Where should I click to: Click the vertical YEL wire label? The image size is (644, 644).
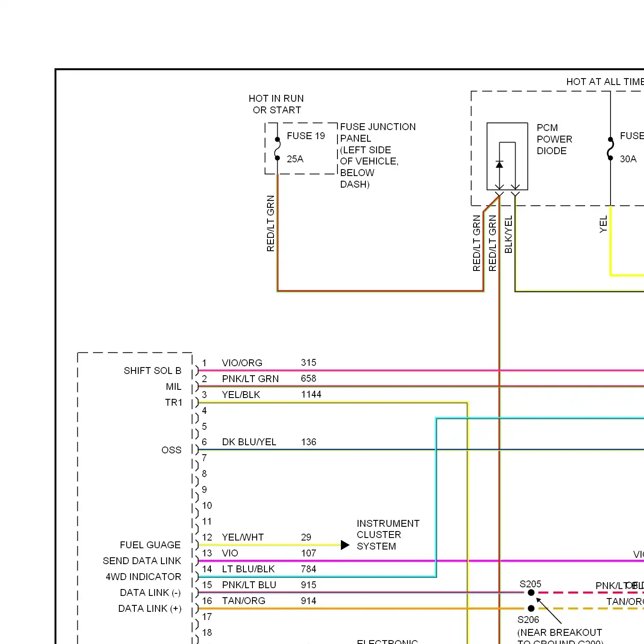603,224
